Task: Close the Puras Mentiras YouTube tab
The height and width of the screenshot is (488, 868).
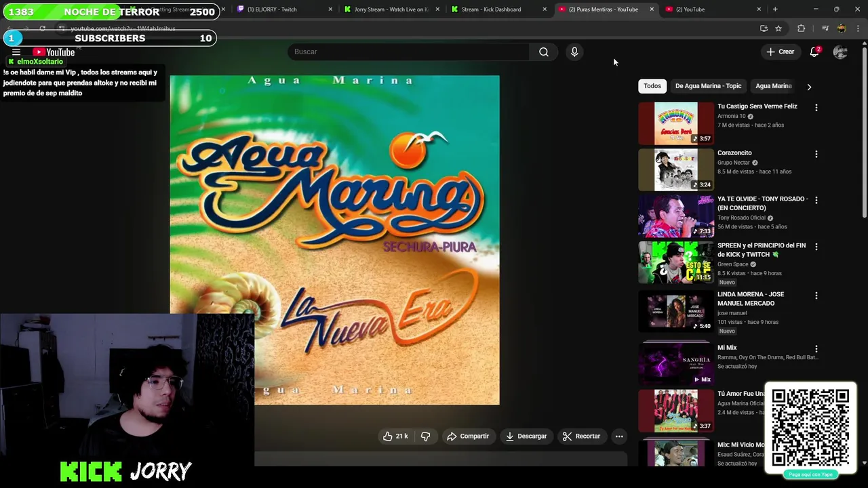Action: coord(652,9)
